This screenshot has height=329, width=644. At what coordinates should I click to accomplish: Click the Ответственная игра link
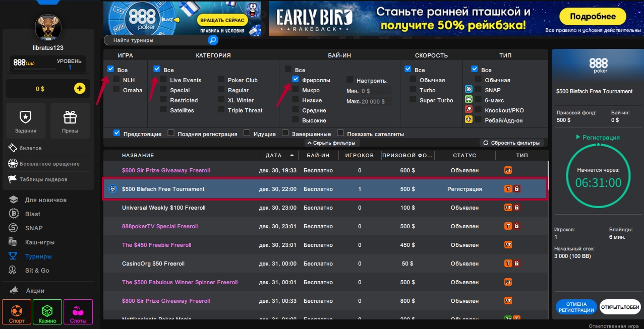pos(614,326)
